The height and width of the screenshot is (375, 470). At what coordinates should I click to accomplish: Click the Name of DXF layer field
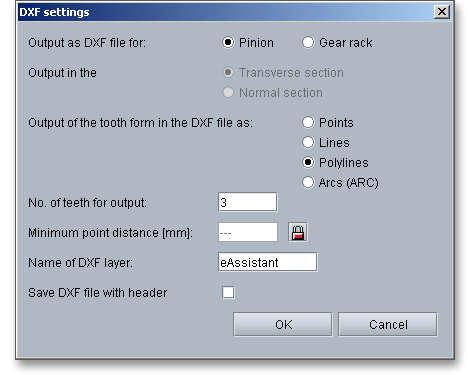coord(268,262)
